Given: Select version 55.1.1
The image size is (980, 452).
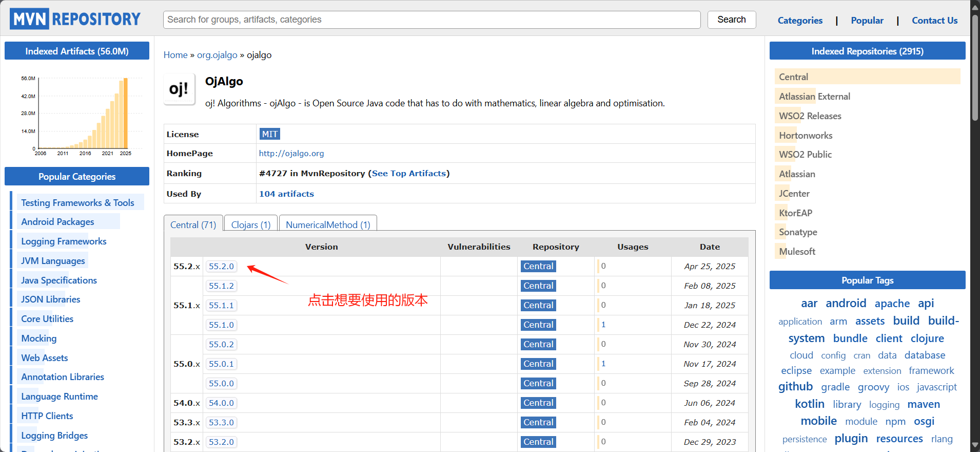Looking at the screenshot, I should tap(221, 306).
